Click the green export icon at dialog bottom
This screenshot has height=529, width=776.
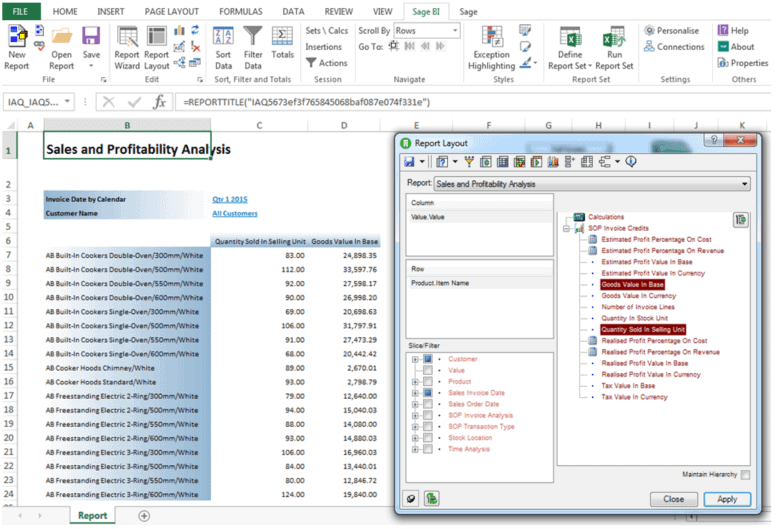pos(432,498)
